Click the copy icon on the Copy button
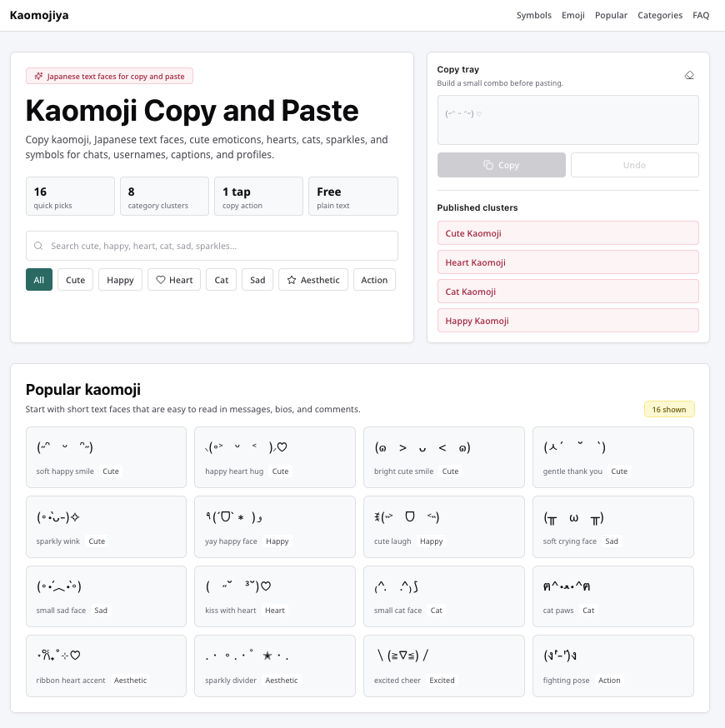The image size is (725, 728). pos(488,165)
